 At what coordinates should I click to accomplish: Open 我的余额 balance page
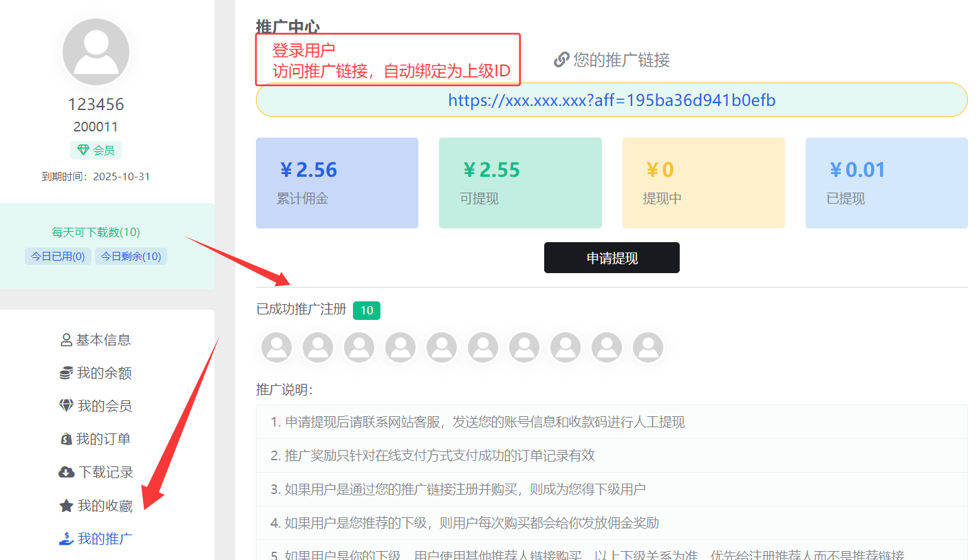pos(96,373)
